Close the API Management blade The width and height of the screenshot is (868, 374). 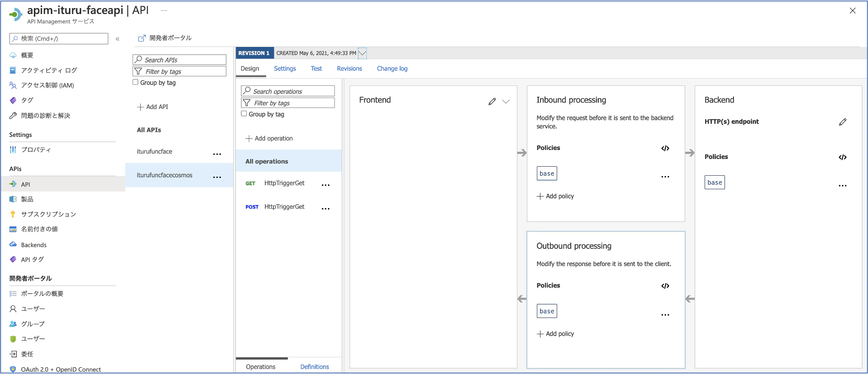tap(853, 11)
